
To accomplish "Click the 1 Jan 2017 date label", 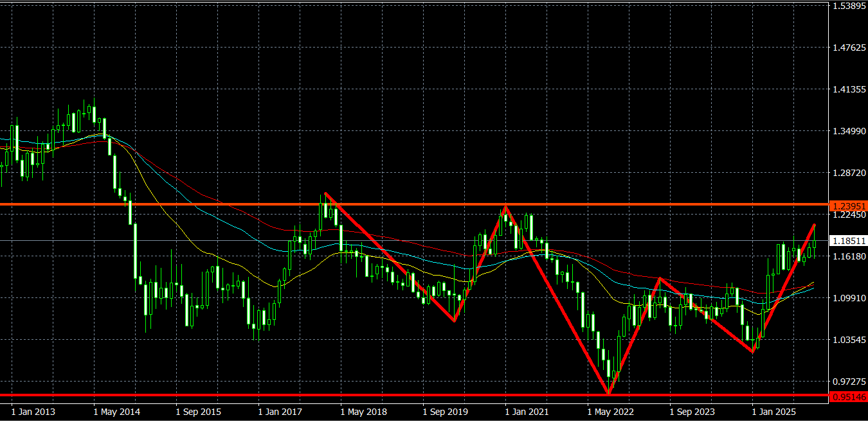I will pyautogui.click(x=280, y=411).
